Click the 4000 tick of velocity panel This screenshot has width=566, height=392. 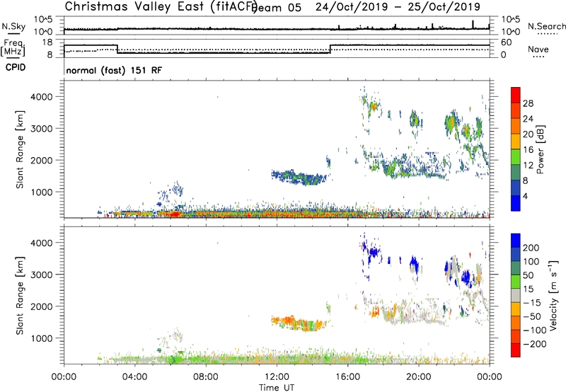42,243
